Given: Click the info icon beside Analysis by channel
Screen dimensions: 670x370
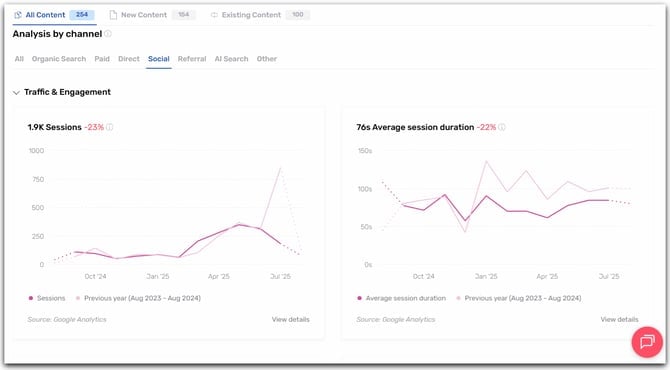Looking at the screenshot, I should [x=108, y=34].
